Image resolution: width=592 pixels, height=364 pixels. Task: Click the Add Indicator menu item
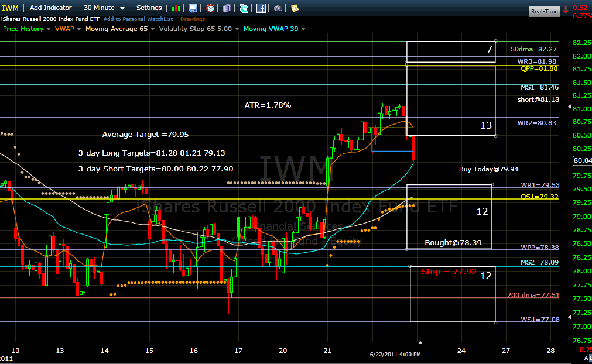pos(50,8)
